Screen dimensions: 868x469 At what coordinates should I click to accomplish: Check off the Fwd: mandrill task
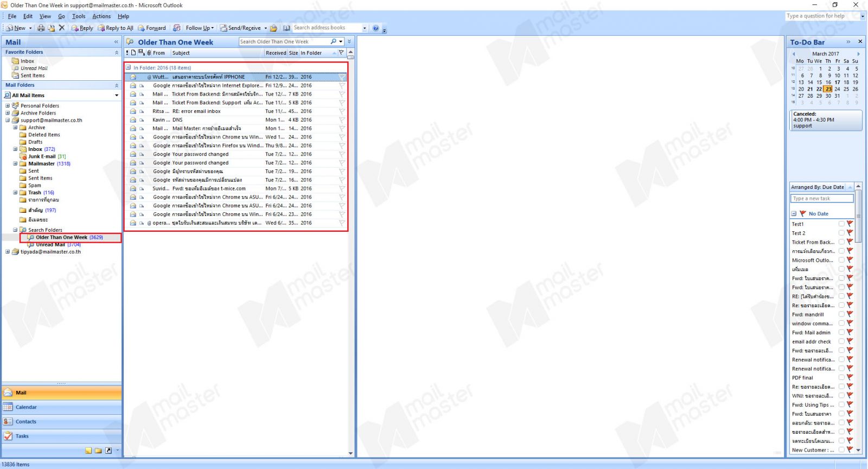(x=841, y=314)
